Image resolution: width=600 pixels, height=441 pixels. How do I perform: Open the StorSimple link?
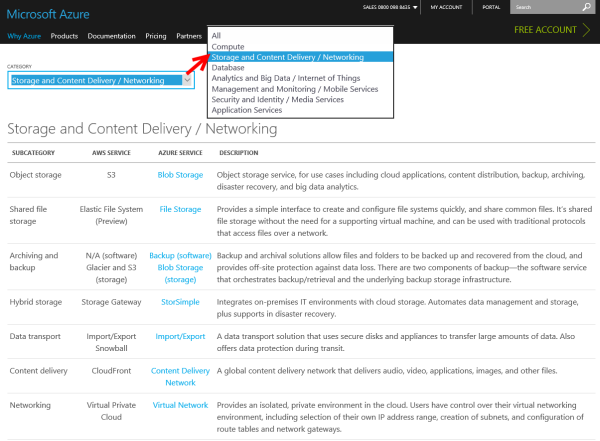(180, 302)
